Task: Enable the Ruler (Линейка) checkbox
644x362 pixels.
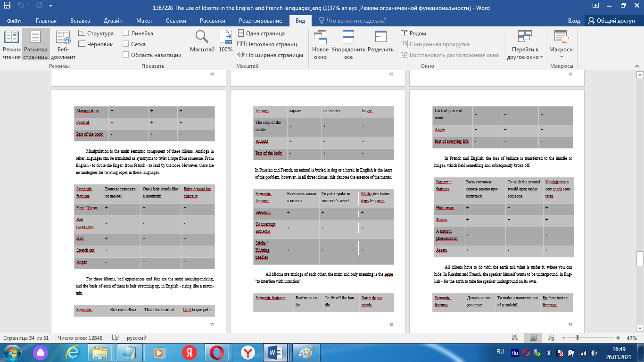Action: point(126,33)
